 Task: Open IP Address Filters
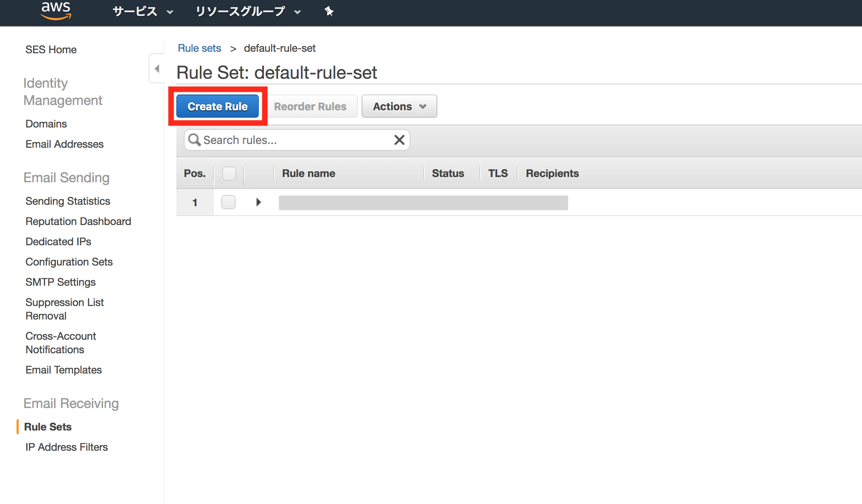tap(67, 447)
